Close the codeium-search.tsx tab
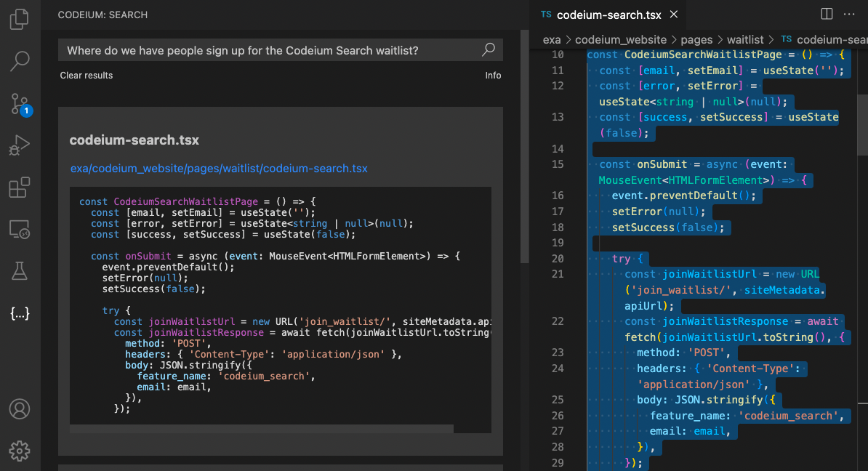Image resolution: width=868 pixels, height=471 pixels. click(x=674, y=15)
